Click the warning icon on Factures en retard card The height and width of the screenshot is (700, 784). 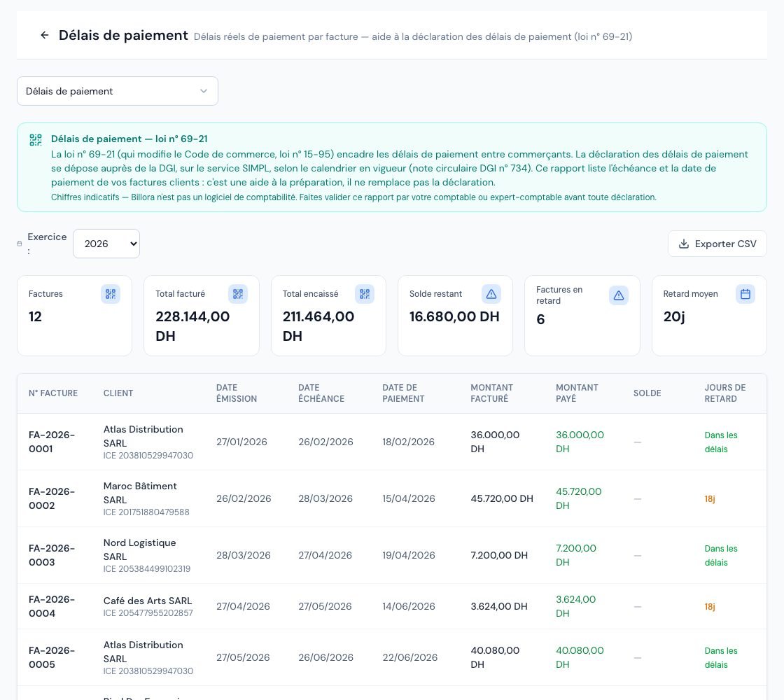619,295
